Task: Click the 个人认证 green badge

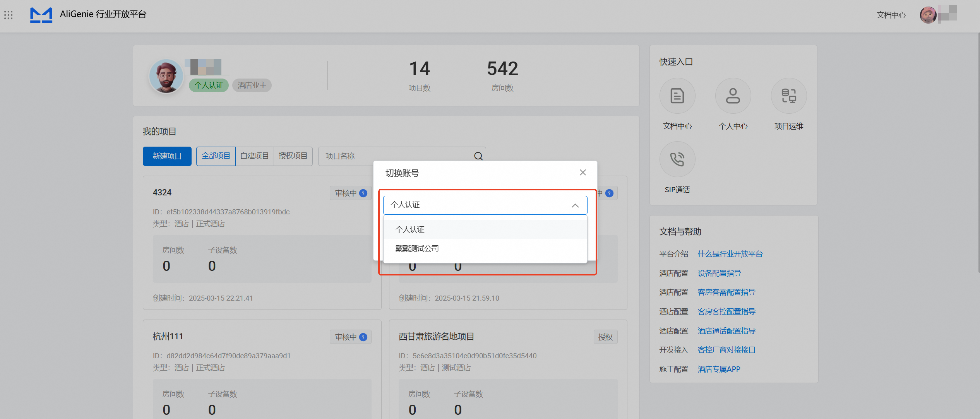Action: [x=209, y=85]
